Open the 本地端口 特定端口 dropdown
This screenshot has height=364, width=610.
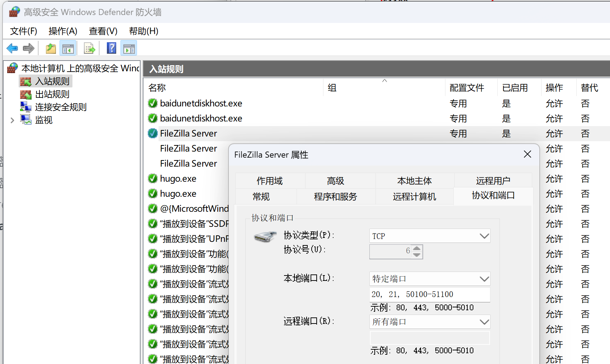[430, 279]
